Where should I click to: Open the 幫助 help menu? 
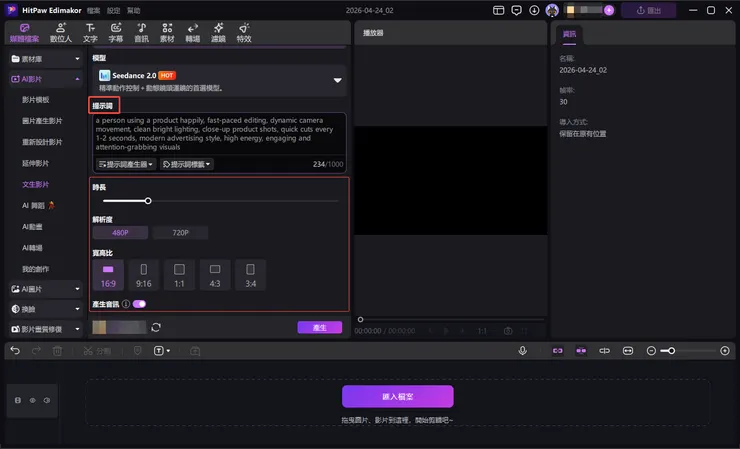coord(134,10)
